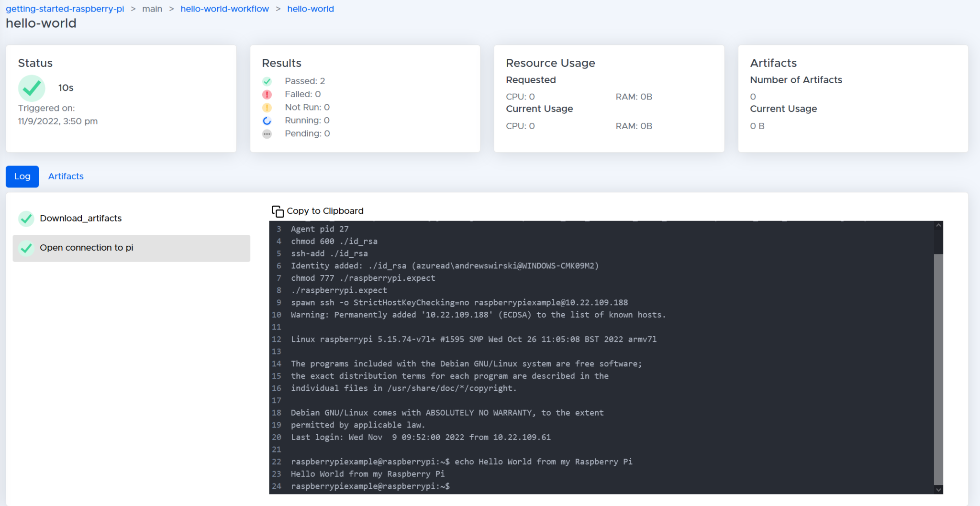Switch to the Artifacts tab
Viewport: 980px width, 506px height.
coord(66,176)
